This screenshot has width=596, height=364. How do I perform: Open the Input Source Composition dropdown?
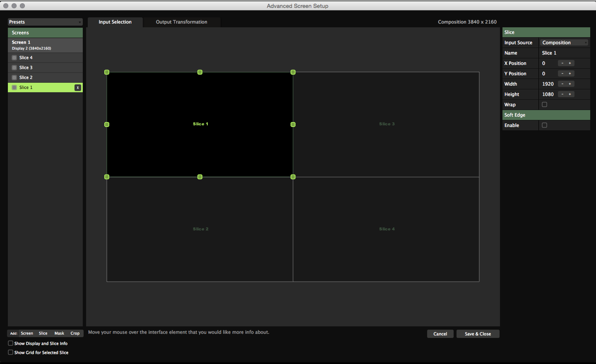(x=564, y=43)
